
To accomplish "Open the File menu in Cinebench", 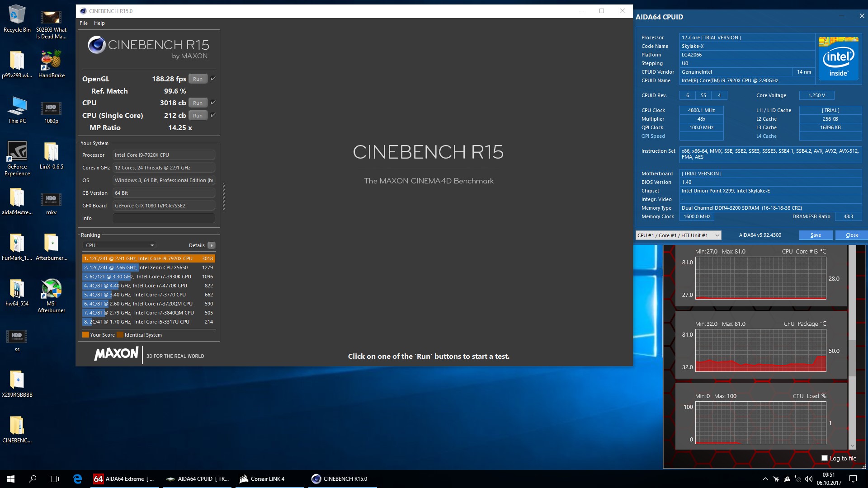I will (84, 23).
